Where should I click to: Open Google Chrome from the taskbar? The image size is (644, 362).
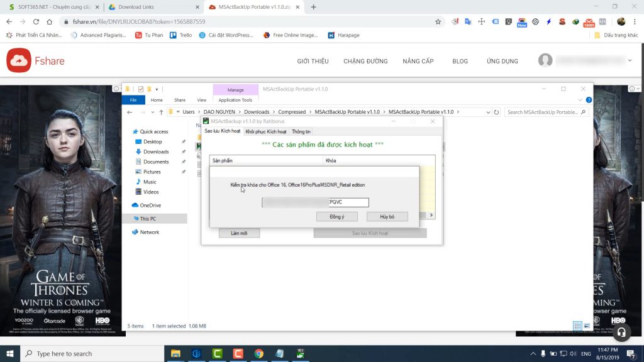click(x=258, y=353)
